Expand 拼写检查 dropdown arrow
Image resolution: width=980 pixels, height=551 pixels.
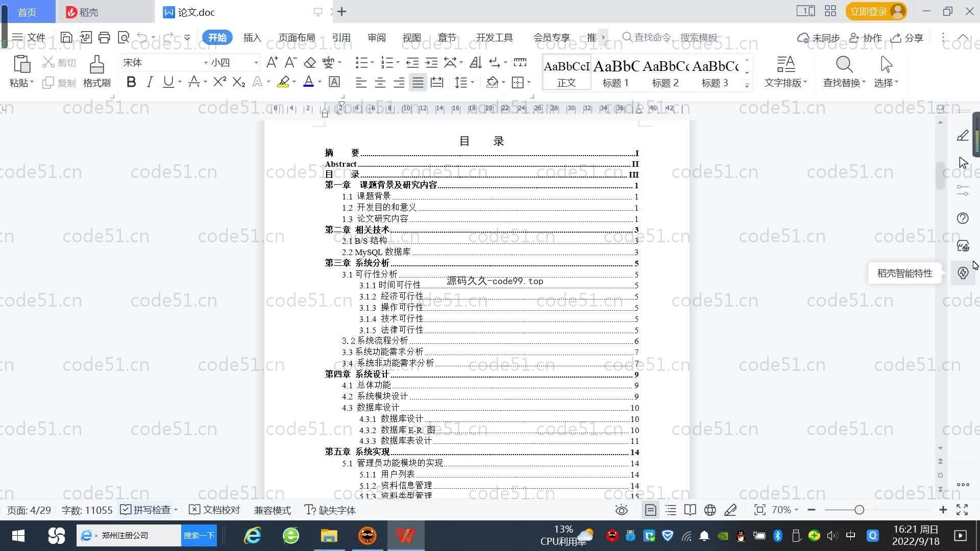[176, 510]
